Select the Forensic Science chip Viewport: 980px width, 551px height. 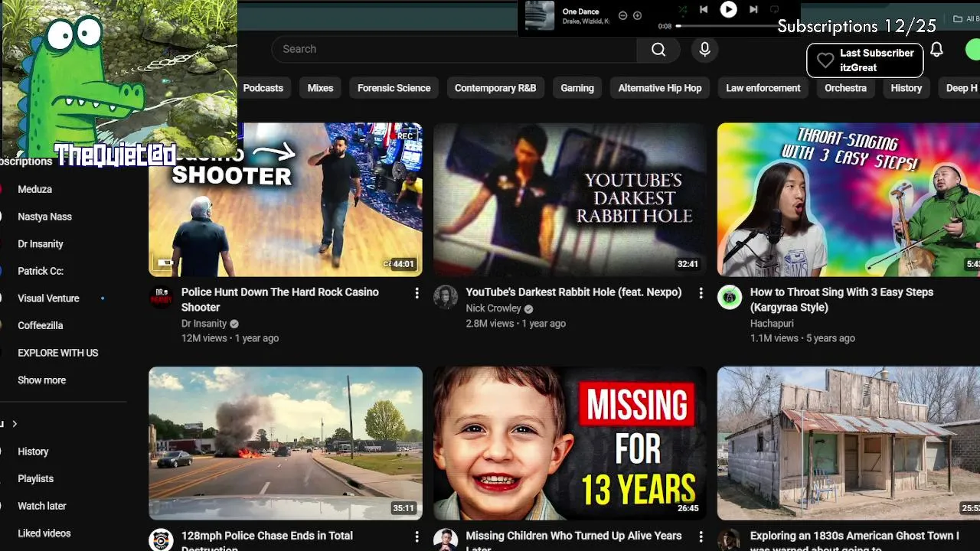click(394, 88)
